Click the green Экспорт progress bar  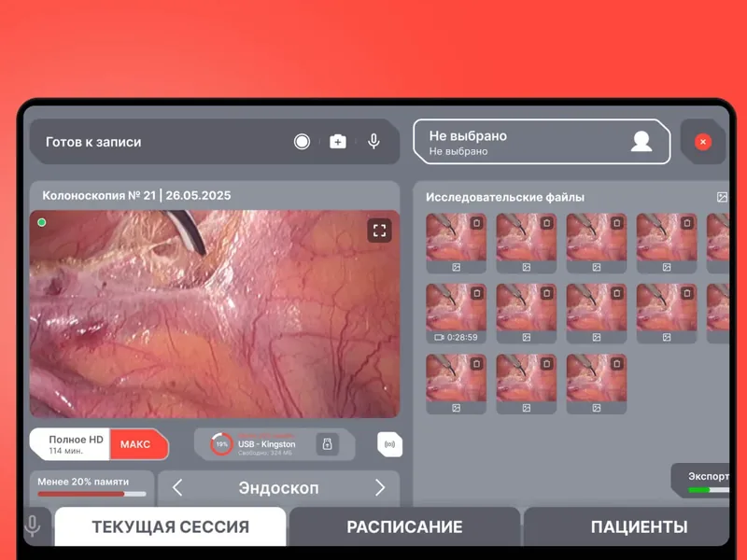[x=709, y=489]
